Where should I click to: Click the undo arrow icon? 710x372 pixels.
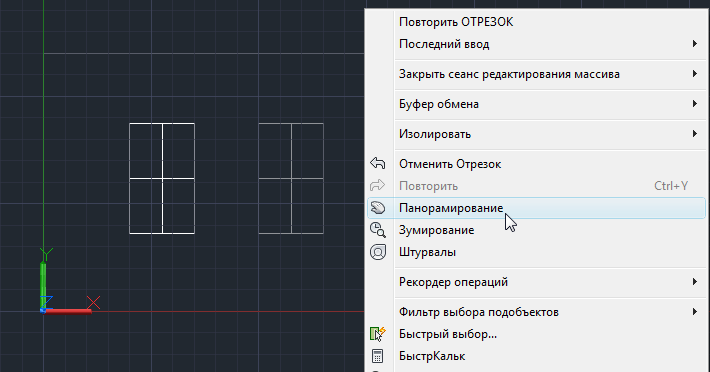[x=378, y=163]
